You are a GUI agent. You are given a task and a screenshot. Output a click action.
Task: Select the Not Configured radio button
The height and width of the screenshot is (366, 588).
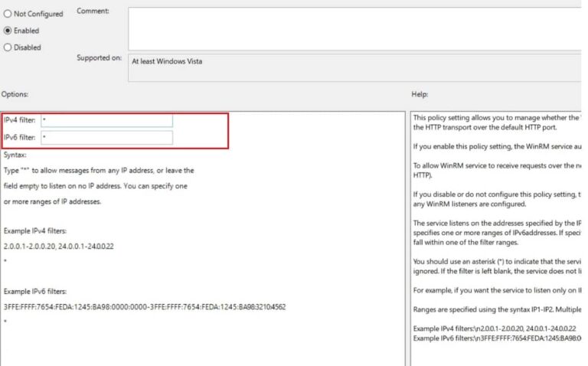(8, 15)
